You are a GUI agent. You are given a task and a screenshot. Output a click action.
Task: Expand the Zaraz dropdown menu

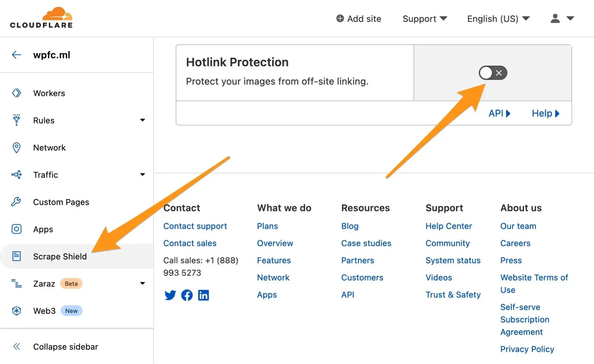(x=143, y=283)
